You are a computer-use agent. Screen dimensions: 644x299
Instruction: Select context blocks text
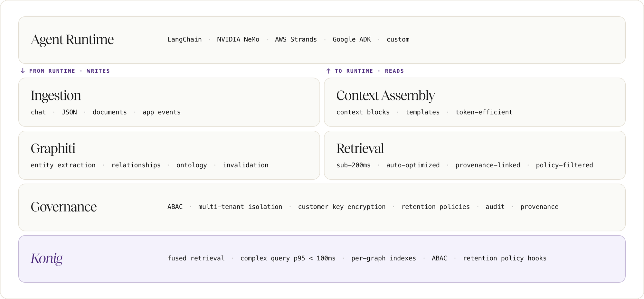363,112
